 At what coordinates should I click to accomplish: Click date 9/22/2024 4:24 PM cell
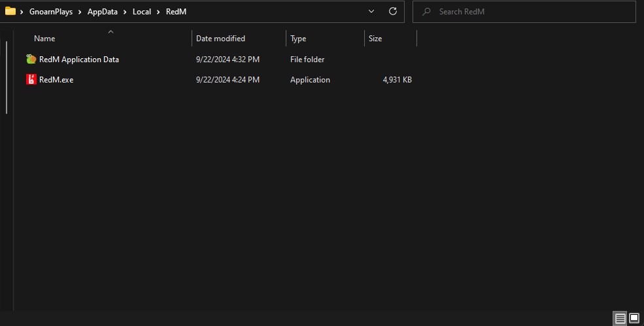click(228, 80)
